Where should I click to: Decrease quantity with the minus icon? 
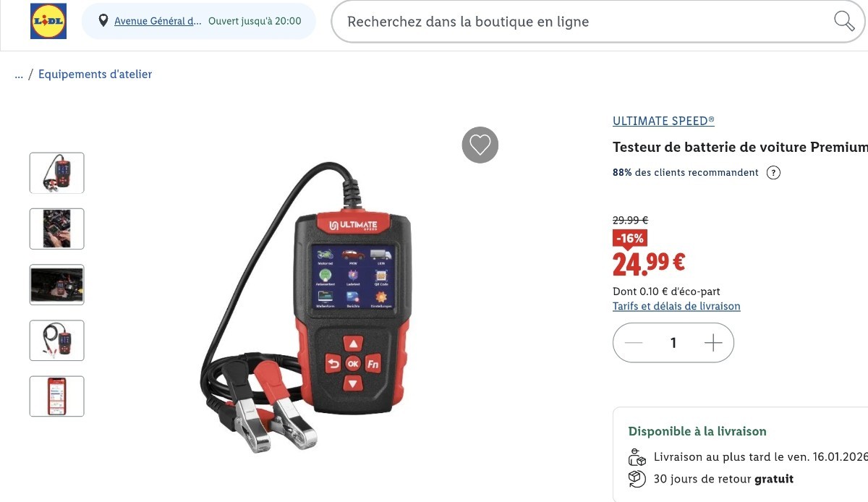point(634,343)
